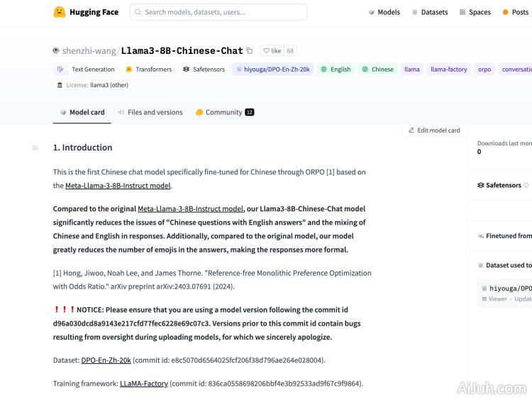Select the Model card tab
This screenshot has height=400, width=532.
(82, 112)
